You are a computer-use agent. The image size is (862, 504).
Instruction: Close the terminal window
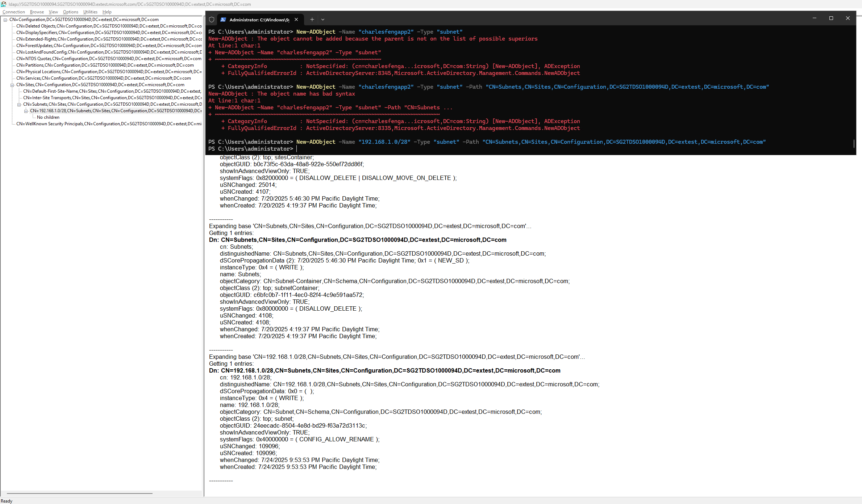(x=848, y=18)
